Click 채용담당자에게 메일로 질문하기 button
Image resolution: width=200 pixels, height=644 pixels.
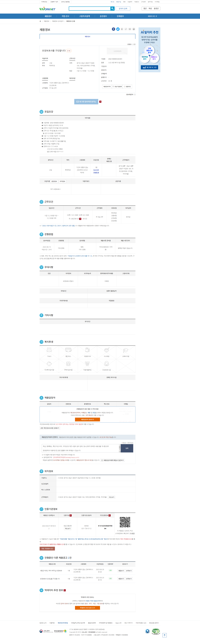click(x=112, y=460)
